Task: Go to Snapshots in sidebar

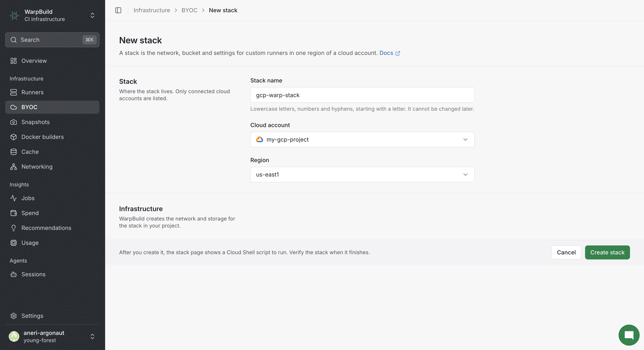Action: coord(52,122)
